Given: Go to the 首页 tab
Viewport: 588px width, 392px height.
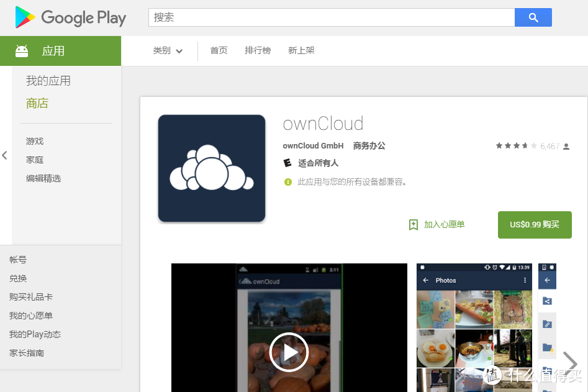Looking at the screenshot, I should point(219,50).
